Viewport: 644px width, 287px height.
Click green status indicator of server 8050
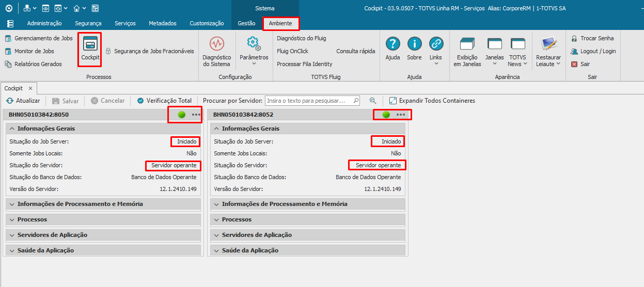[x=181, y=115]
